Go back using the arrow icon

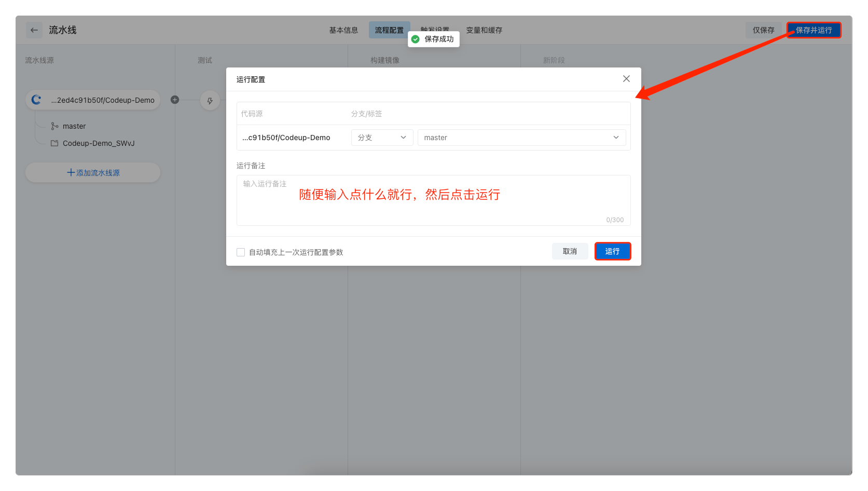34,30
